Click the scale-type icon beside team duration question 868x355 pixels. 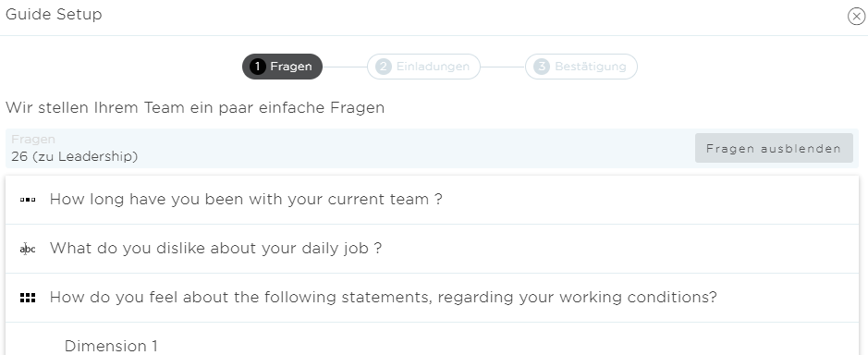pyautogui.click(x=28, y=200)
